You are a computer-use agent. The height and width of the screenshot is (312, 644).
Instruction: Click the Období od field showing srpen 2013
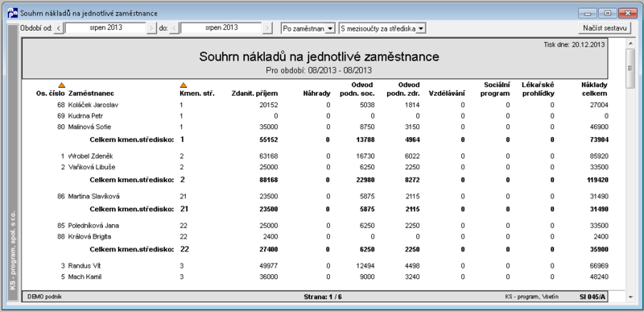105,28
